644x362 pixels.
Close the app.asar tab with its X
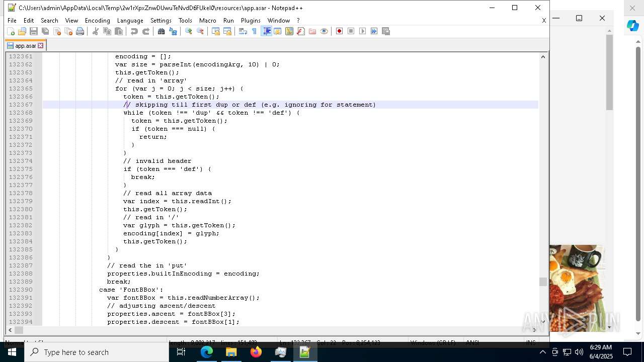click(x=41, y=46)
